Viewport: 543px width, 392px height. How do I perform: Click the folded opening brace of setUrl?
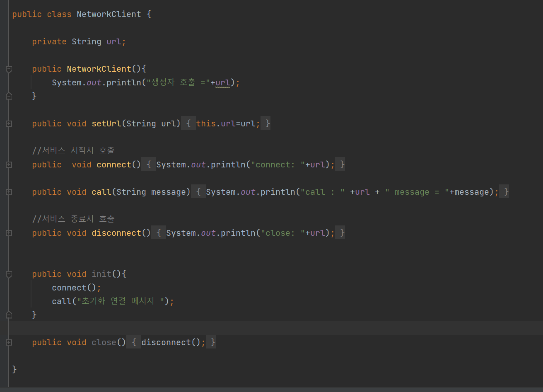pos(188,123)
